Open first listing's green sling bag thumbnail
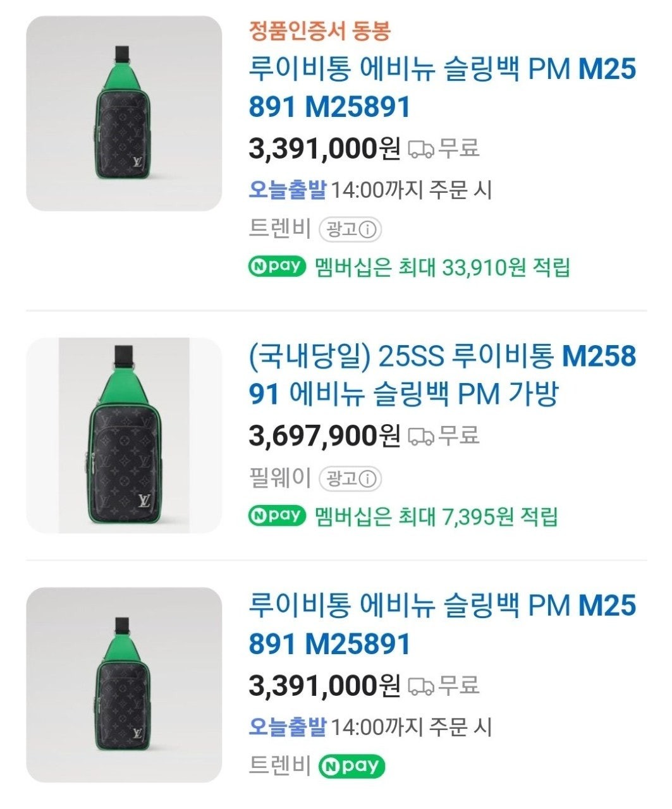 [124, 114]
